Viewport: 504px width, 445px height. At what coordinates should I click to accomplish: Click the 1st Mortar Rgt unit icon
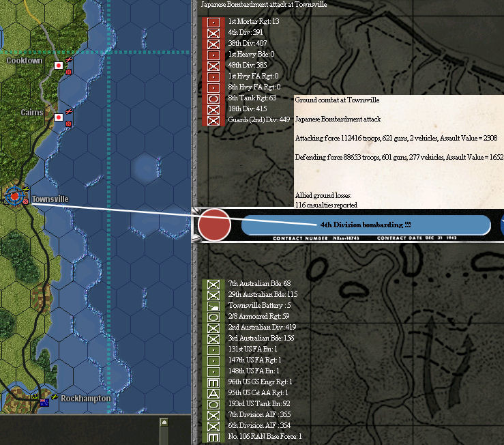point(213,23)
